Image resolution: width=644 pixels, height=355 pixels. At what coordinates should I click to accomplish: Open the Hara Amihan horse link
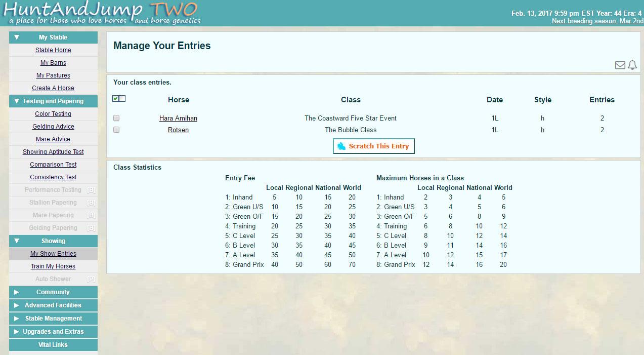coord(178,118)
